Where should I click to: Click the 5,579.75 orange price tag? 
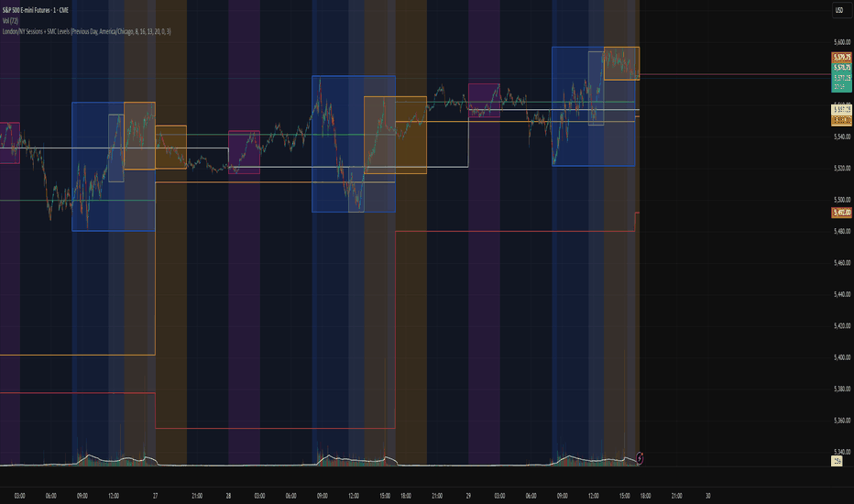(x=841, y=57)
